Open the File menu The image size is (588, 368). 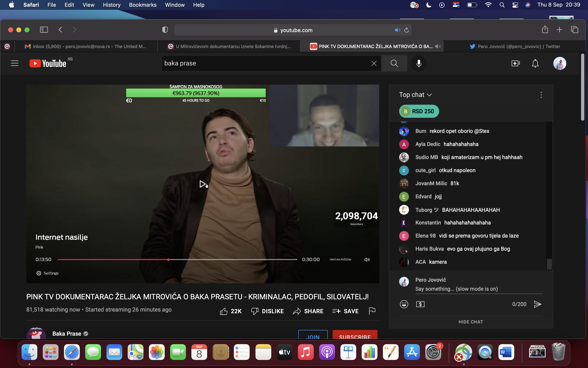(51, 5)
